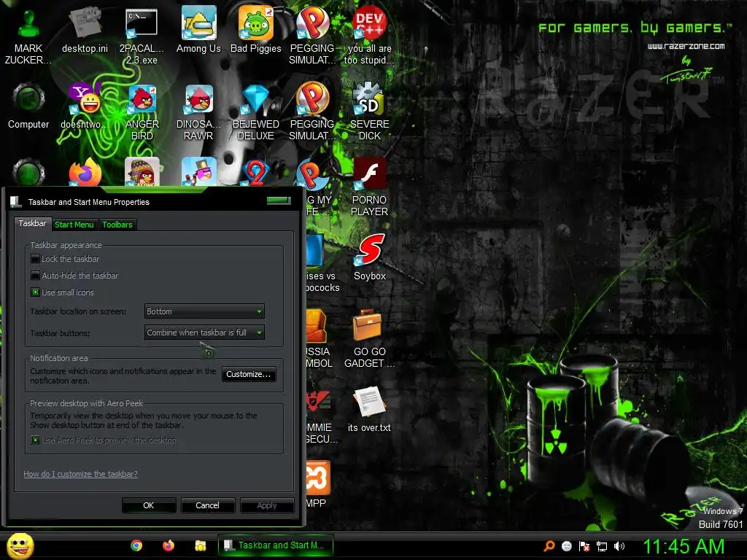The width and height of the screenshot is (747, 560).
Task: Click the Customize... notification button
Action: pyautogui.click(x=249, y=374)
